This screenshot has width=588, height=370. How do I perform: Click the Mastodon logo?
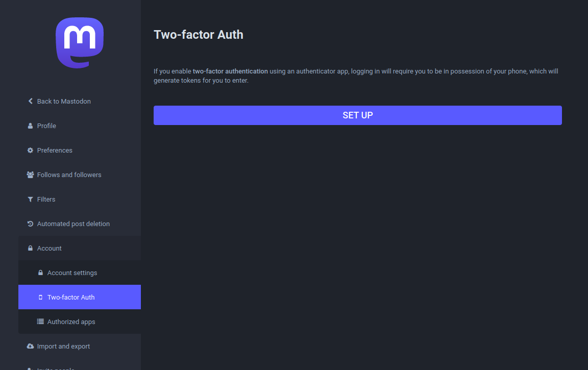tap(80, 43)
